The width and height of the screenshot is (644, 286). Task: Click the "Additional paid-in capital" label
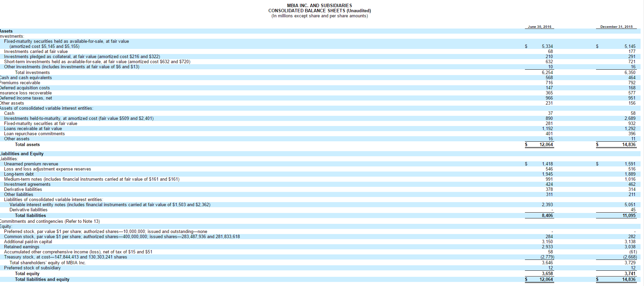[28, 242]
